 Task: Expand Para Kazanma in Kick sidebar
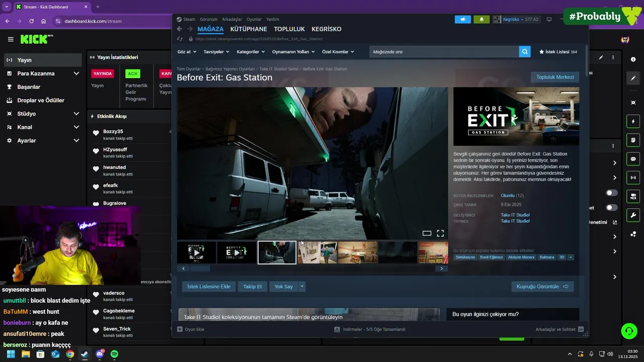click(x=76, y=73)
